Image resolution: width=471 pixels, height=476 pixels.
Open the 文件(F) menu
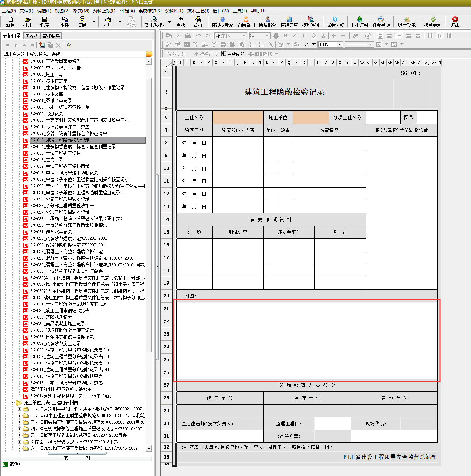[x=27, y=11]
